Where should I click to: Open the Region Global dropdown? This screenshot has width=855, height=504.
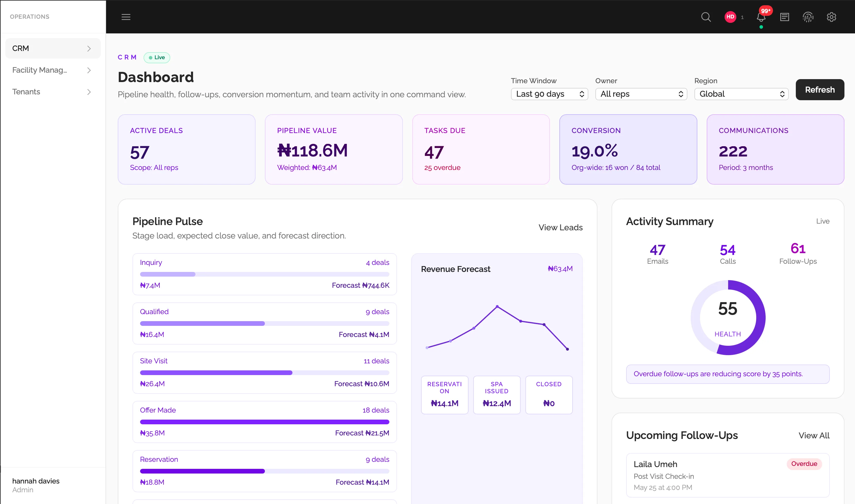point(741,94)
